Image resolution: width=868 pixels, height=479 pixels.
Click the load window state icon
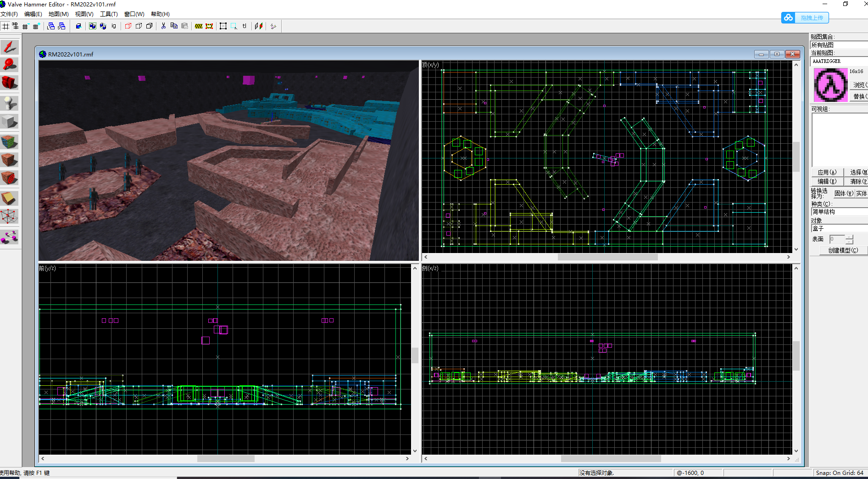[x=51, y=26]
